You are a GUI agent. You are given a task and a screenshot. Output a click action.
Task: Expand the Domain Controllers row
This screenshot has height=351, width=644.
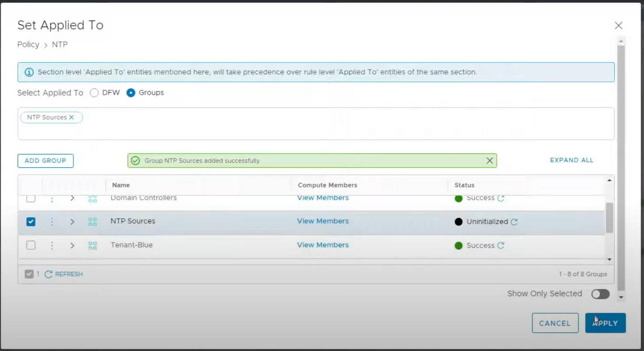[72, 198]
